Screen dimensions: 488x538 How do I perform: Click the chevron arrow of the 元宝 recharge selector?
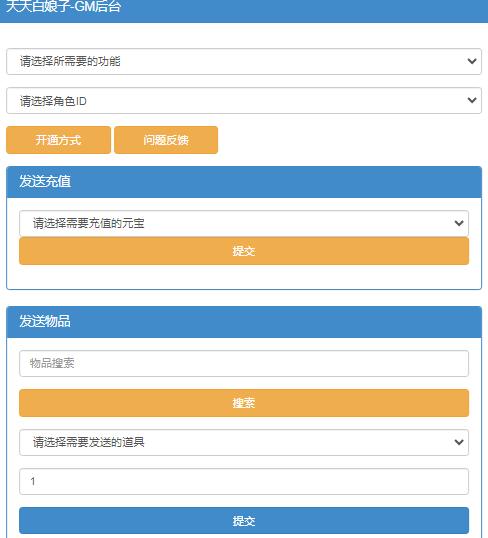click(459, 223)
